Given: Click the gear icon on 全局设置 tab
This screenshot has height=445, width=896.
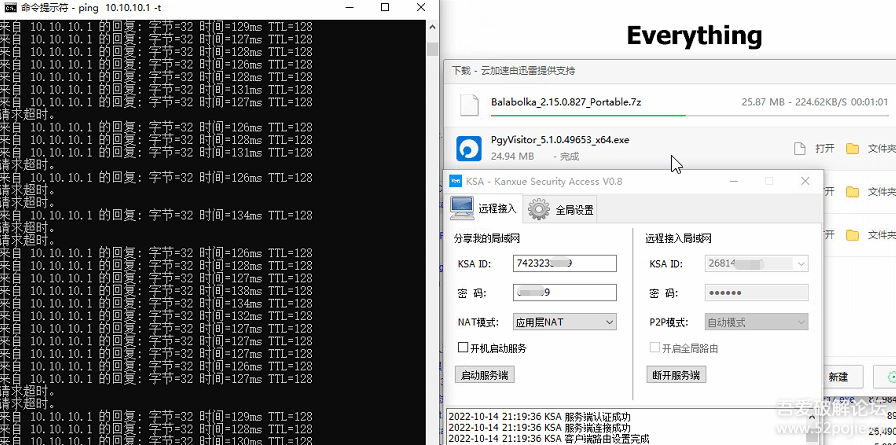Looking at the screenshot, I should (x=539, y=209).
